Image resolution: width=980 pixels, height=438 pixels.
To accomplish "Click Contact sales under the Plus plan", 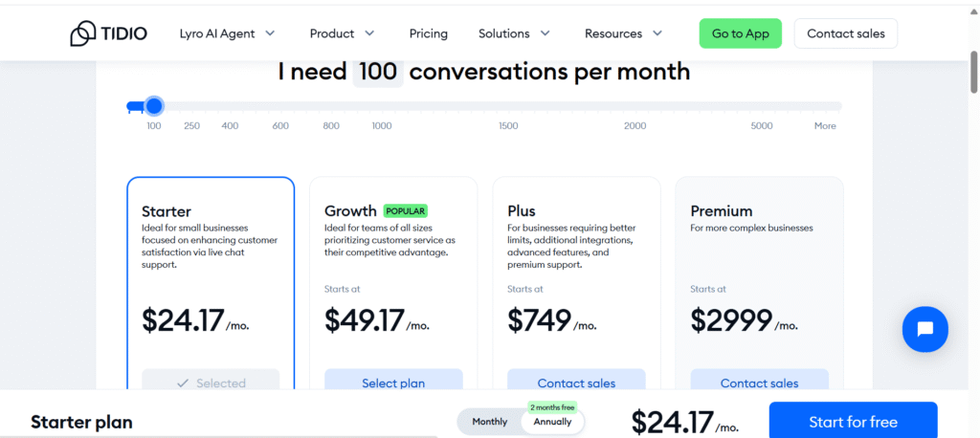I will (x=576, y=383).
